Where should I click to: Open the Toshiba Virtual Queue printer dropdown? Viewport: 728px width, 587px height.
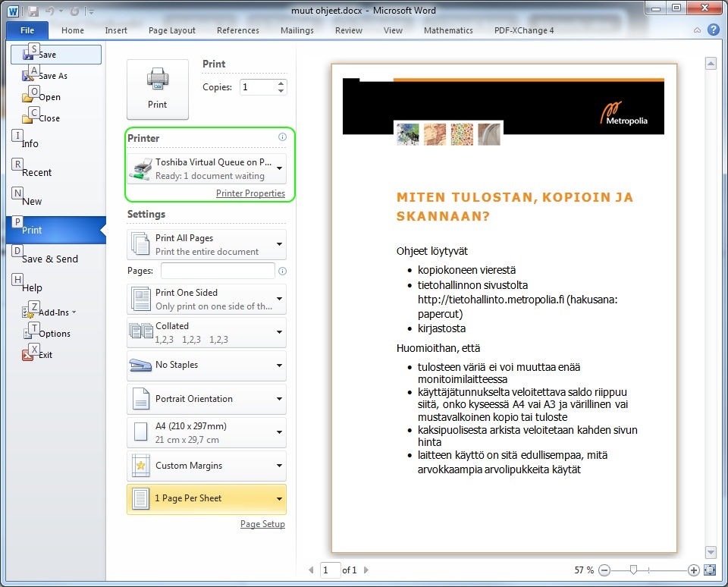pyautogui.click(x=206, y=168)
